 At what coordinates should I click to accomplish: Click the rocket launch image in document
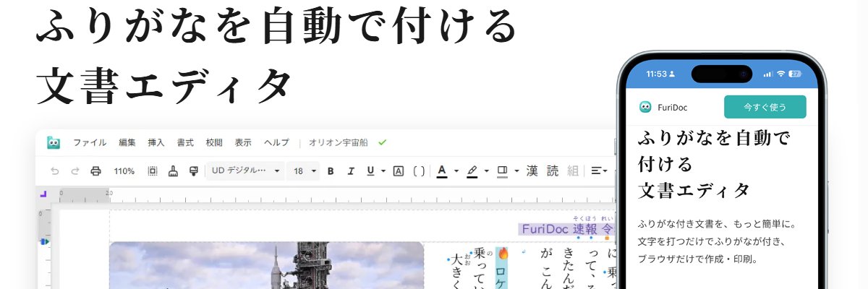click(x=266, y=265)
